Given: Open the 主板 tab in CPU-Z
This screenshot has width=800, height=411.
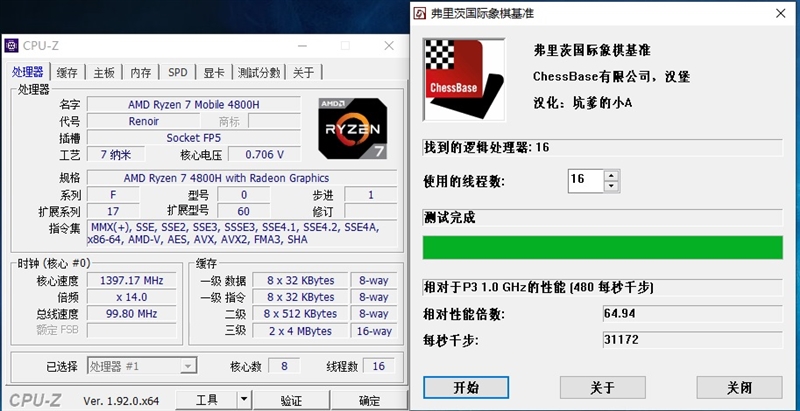Looking at the screenshot, I should [104, 72].
